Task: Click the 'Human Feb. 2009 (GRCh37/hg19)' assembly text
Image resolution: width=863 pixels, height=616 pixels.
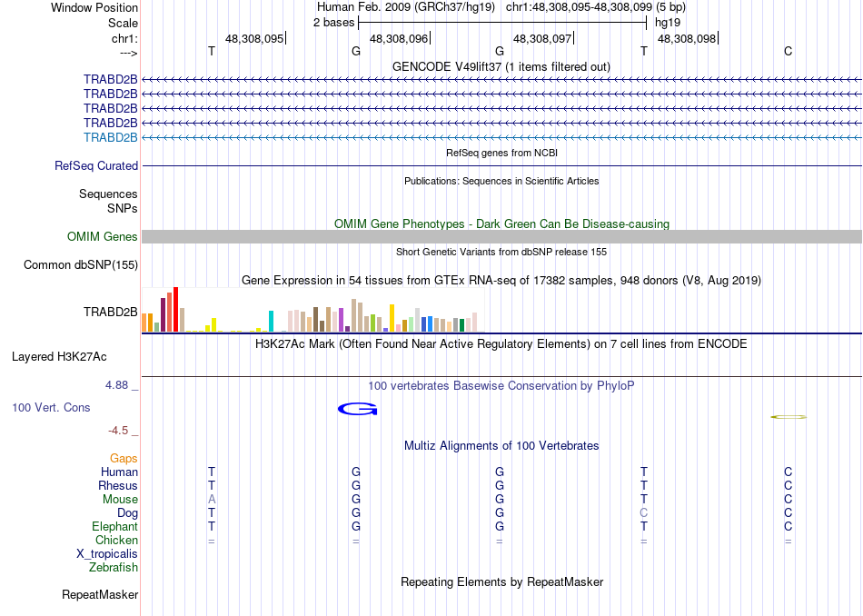Action: [406, 7]
